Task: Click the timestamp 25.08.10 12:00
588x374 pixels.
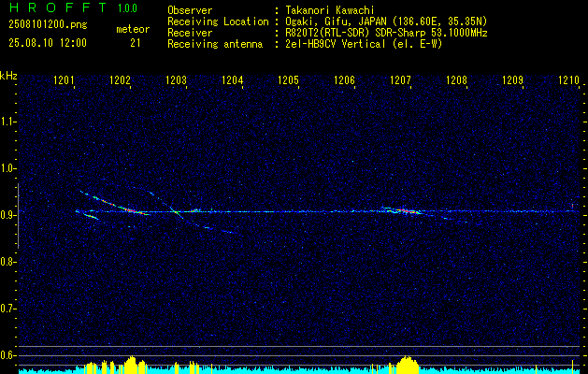Action: point(48,43)
